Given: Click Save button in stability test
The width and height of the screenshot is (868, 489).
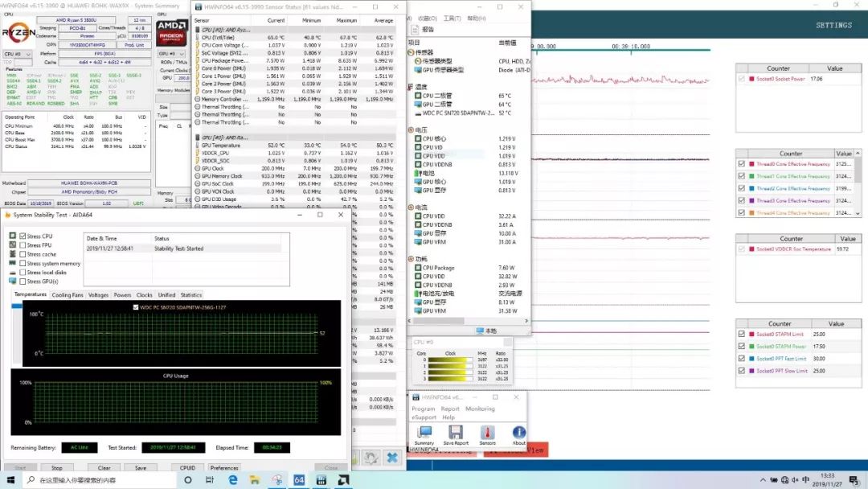Looking at the screenshot, I should (x=141, y=467).
